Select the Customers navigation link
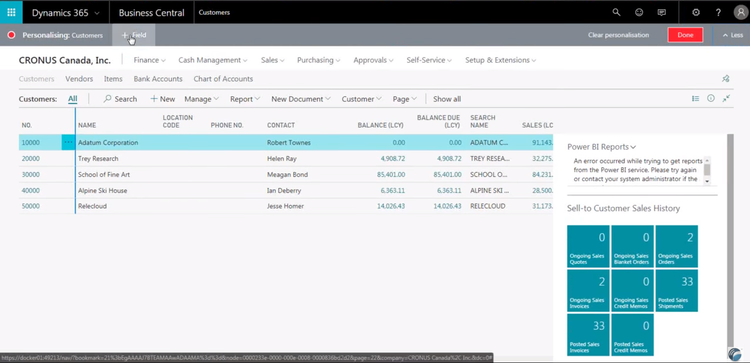 point(36,79)
